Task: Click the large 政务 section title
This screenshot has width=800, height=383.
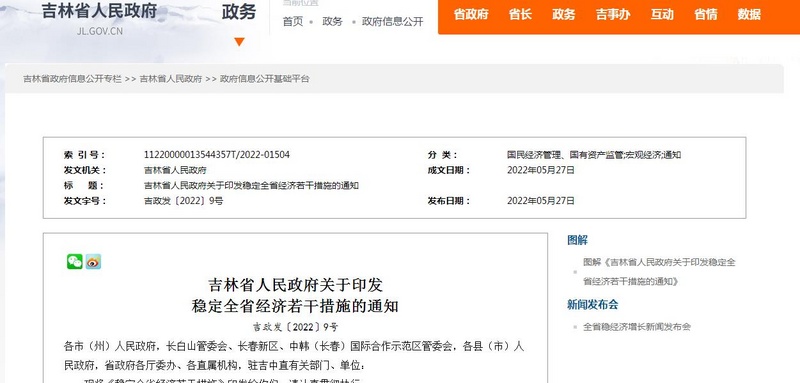Action: 239,12
